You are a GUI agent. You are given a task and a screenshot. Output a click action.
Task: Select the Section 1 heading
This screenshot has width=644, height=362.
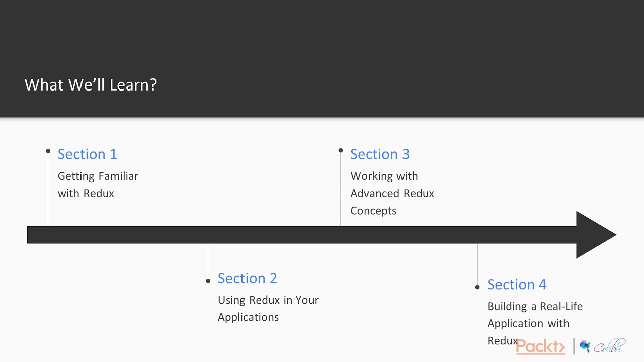click(x=88, y=154)
